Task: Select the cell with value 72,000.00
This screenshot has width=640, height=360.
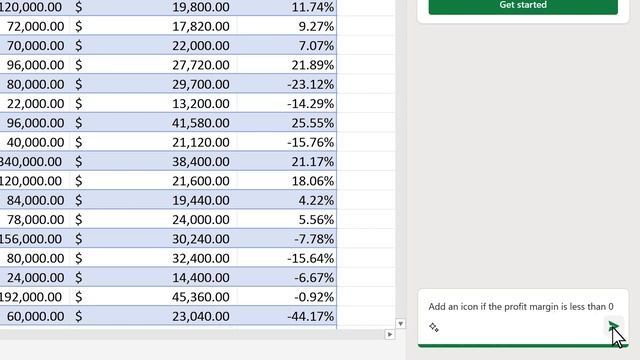Action: [35, 26]
